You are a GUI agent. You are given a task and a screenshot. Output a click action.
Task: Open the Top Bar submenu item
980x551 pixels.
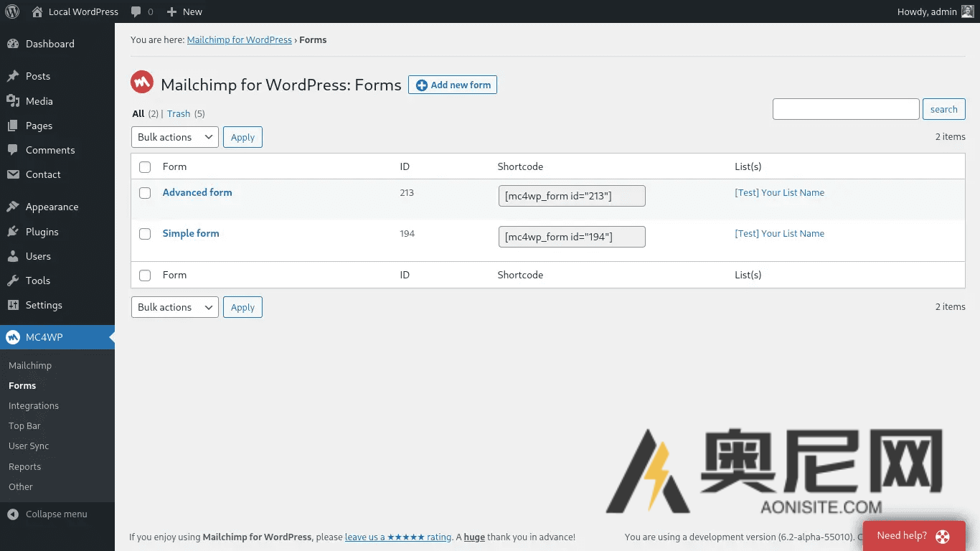[x=24, y=425]
